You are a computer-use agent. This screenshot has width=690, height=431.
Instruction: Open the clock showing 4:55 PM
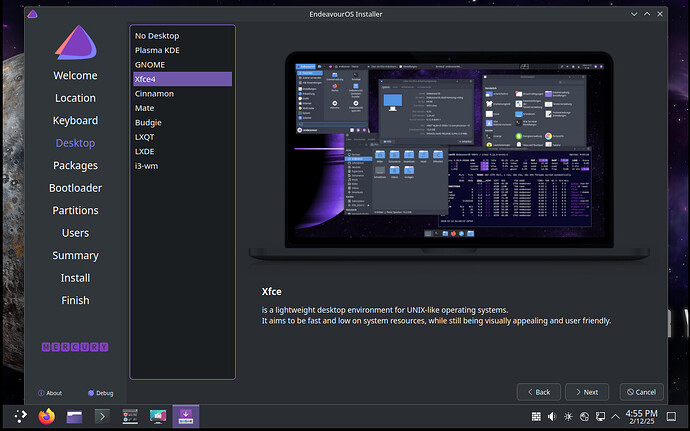(x=642, y=417)
